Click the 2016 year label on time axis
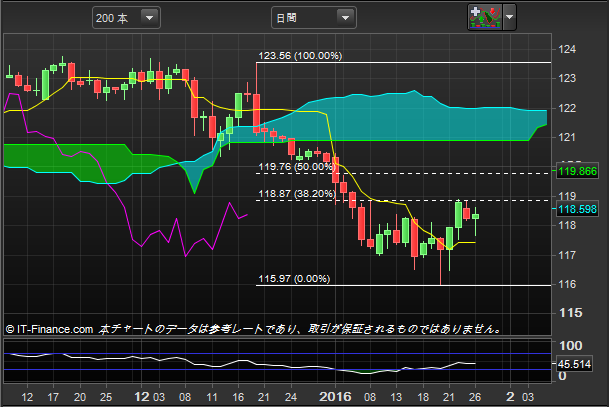Viewport: 609px width, 407px height. coord(335,397)
